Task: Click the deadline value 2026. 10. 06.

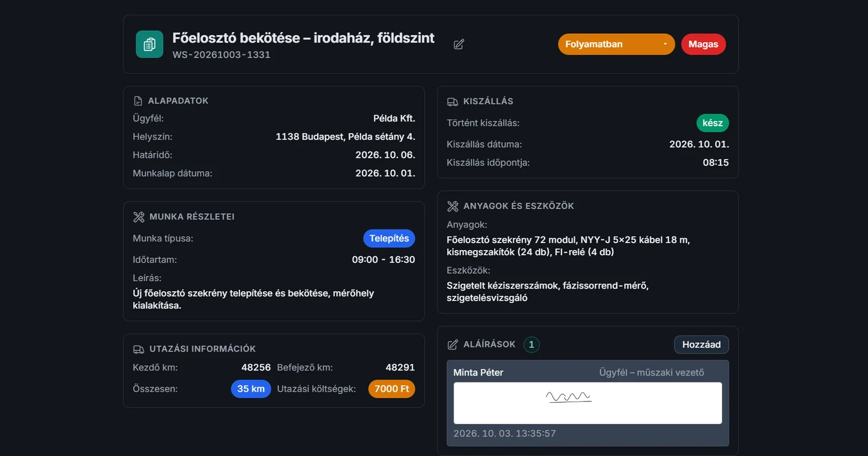Action: coord(385,155)
